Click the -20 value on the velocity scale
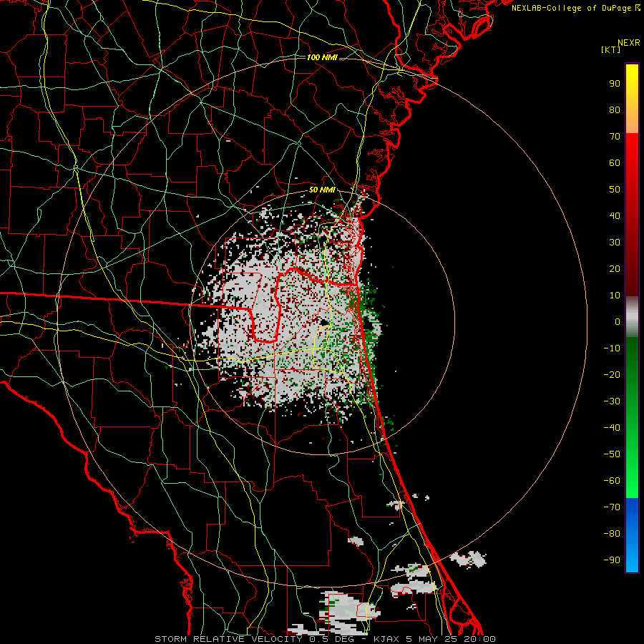 click(x=612, y=375)
